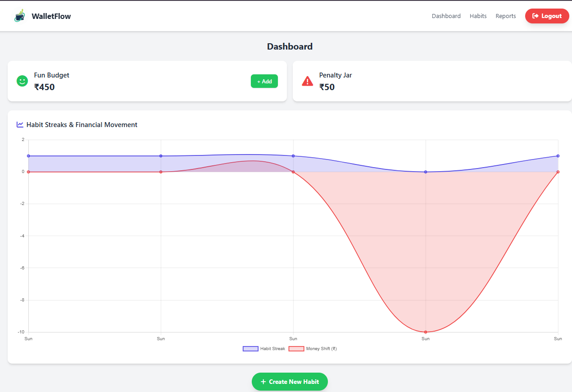Click the 2 y-axis label
This screenshot has width=572, height=392.
click(23, 140)
